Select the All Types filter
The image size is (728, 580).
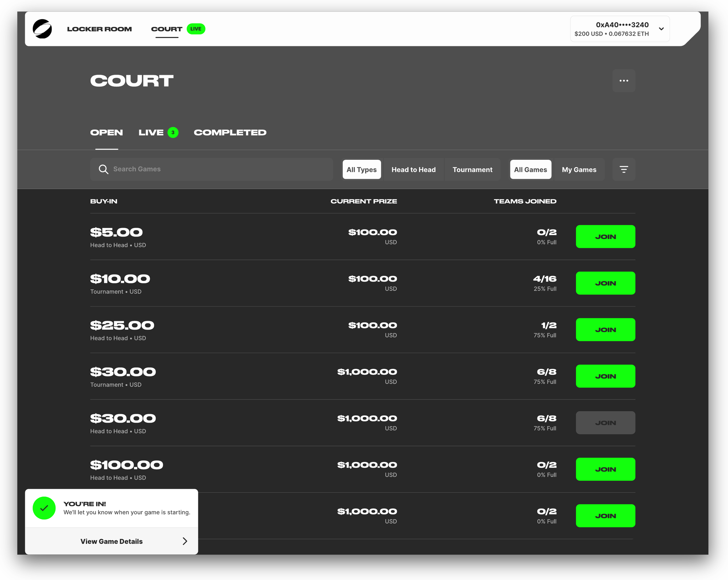tap(362, 169)
